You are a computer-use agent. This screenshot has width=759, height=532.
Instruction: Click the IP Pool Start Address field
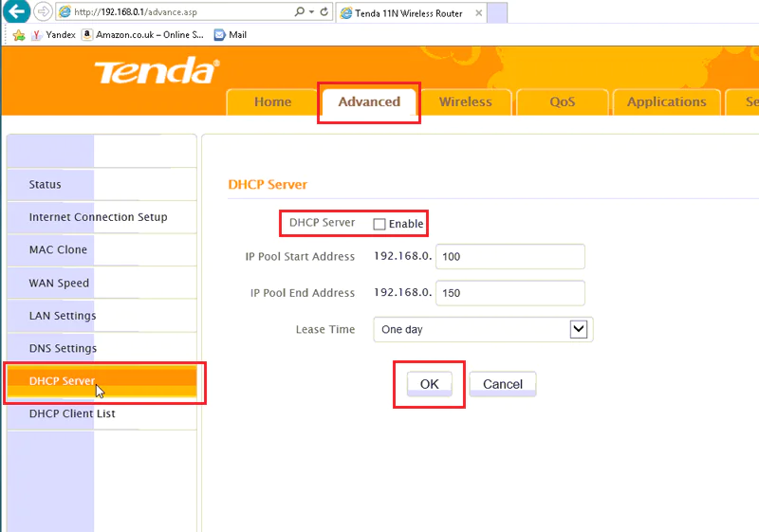(510, 256)
